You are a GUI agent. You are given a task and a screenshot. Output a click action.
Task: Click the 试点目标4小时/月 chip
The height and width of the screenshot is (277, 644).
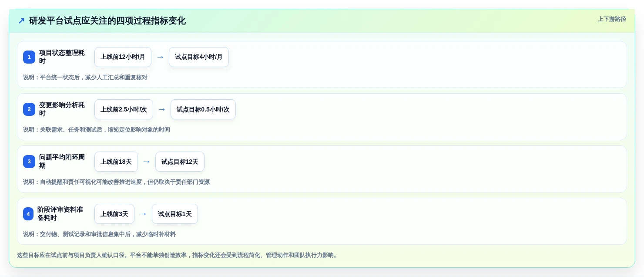[x=199, y=57]
